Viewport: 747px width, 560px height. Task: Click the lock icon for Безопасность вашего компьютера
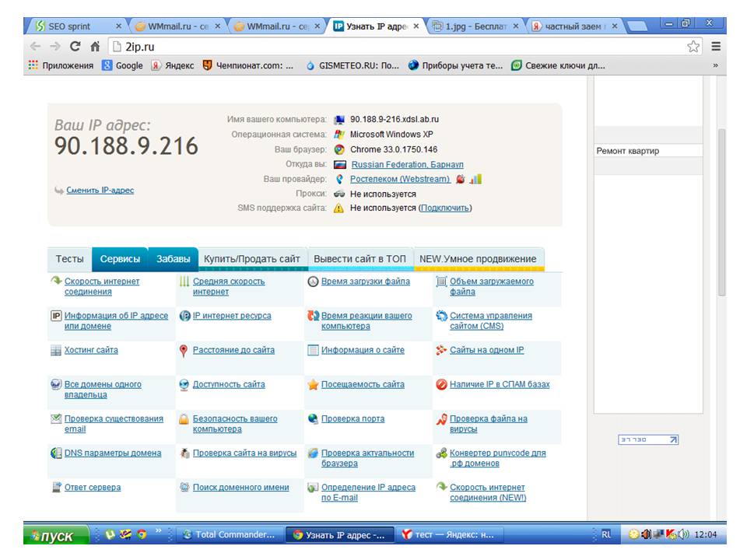coord(184,419)
